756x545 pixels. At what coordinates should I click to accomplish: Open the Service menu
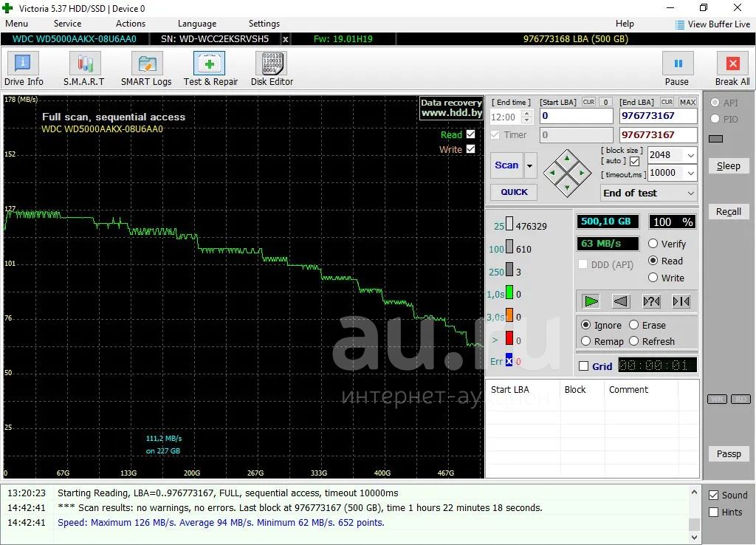coord(67,24)
